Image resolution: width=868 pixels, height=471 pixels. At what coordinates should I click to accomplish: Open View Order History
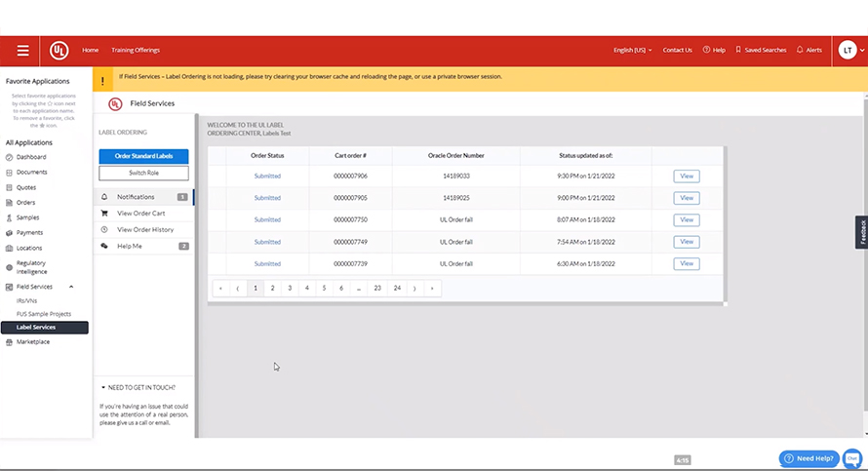pyautogui.click(x=144, y=230)
